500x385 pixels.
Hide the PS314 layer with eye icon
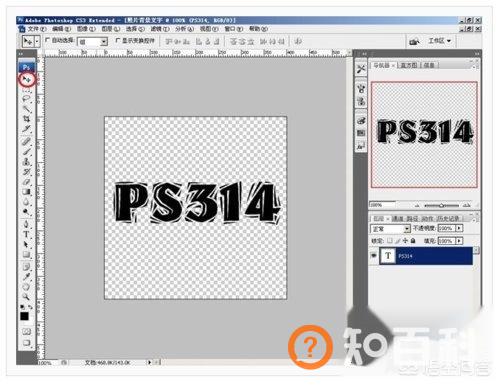click(x=374, y=256)
